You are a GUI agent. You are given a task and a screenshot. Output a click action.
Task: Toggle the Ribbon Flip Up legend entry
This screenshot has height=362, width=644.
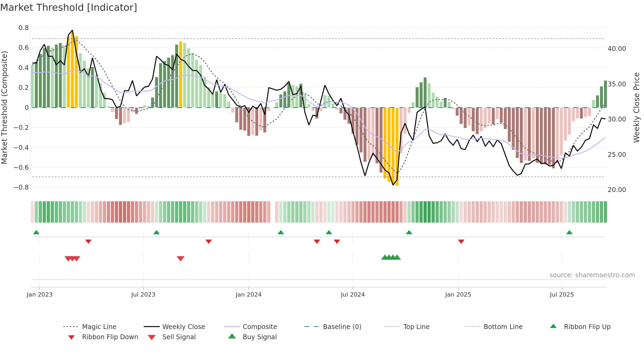pos(580,327)
